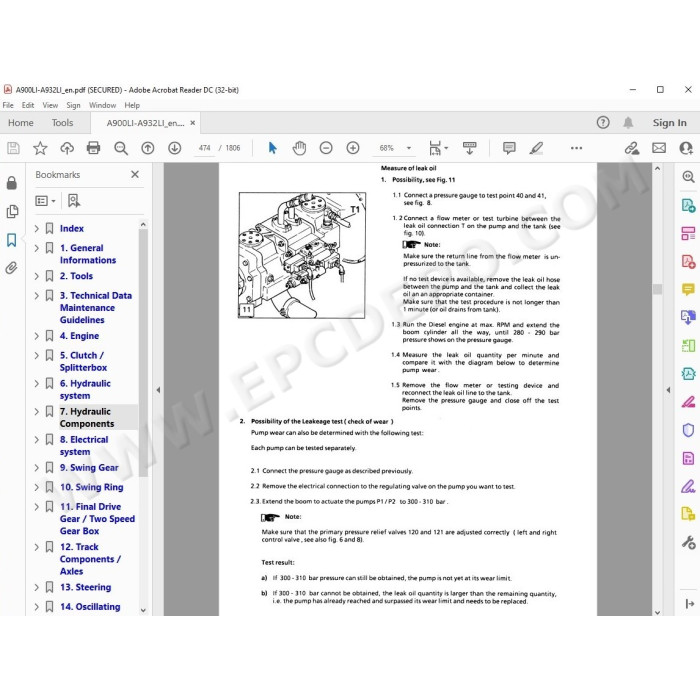Share a link to the file
700x700 pixels.
[x=632, y=148]
